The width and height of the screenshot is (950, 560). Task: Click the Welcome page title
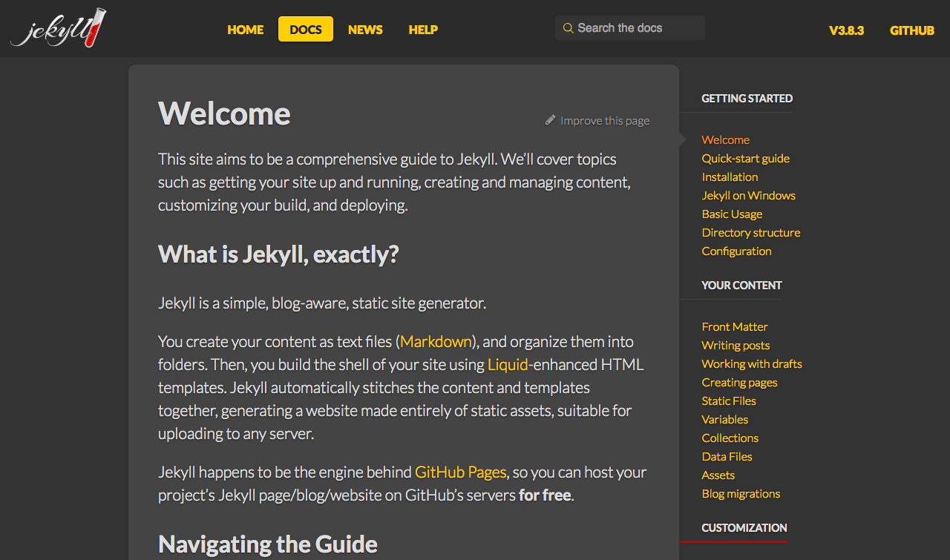click(224, 113)
